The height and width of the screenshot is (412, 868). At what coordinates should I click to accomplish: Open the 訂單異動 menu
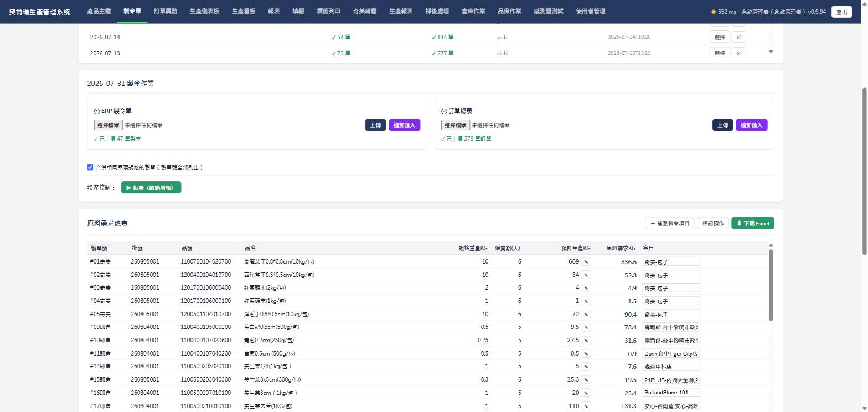(x=166, y=11)
